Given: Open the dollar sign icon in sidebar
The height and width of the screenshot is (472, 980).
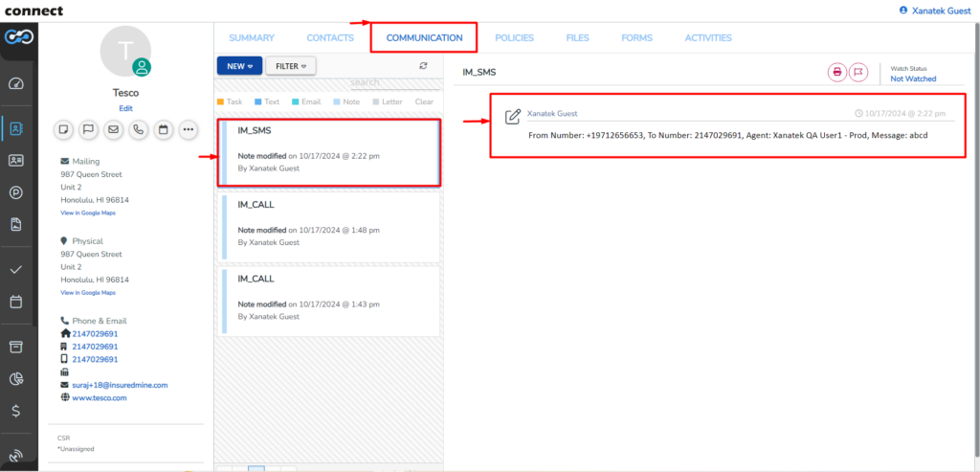Looking at the screenshot, I should 16,411.
